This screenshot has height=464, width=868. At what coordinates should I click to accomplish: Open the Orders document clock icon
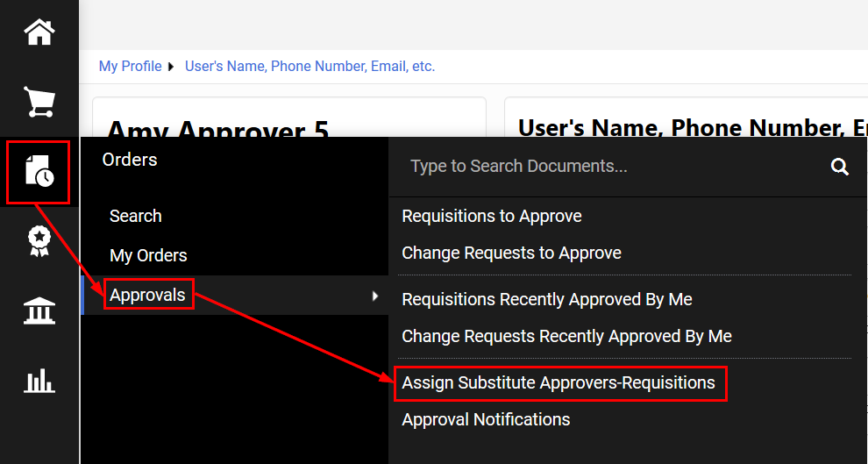coord(39,172)
